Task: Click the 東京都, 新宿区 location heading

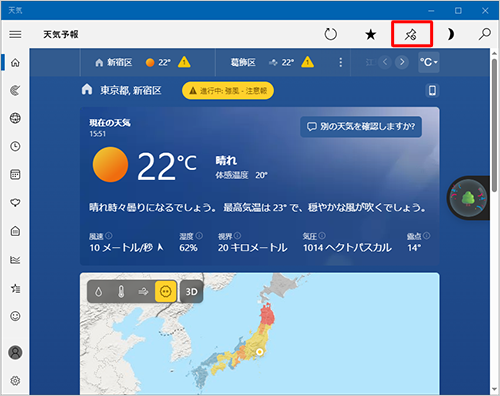Action: tap(131, 90)
